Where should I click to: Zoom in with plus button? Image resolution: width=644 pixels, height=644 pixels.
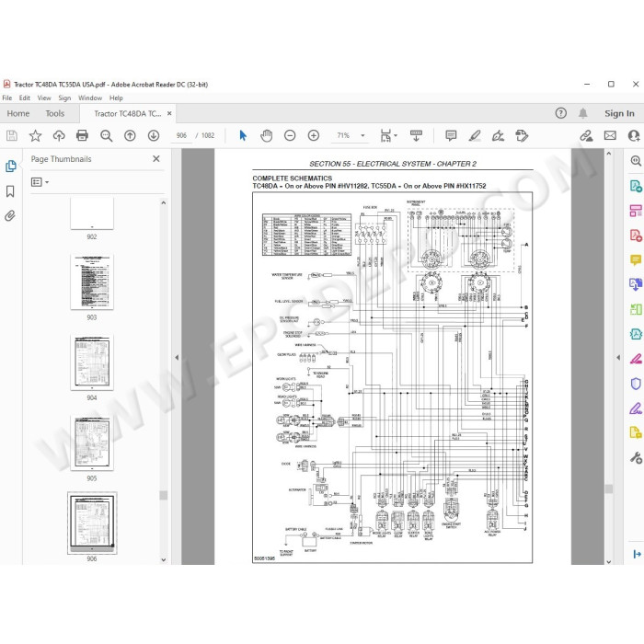click(x=314, y=135)
